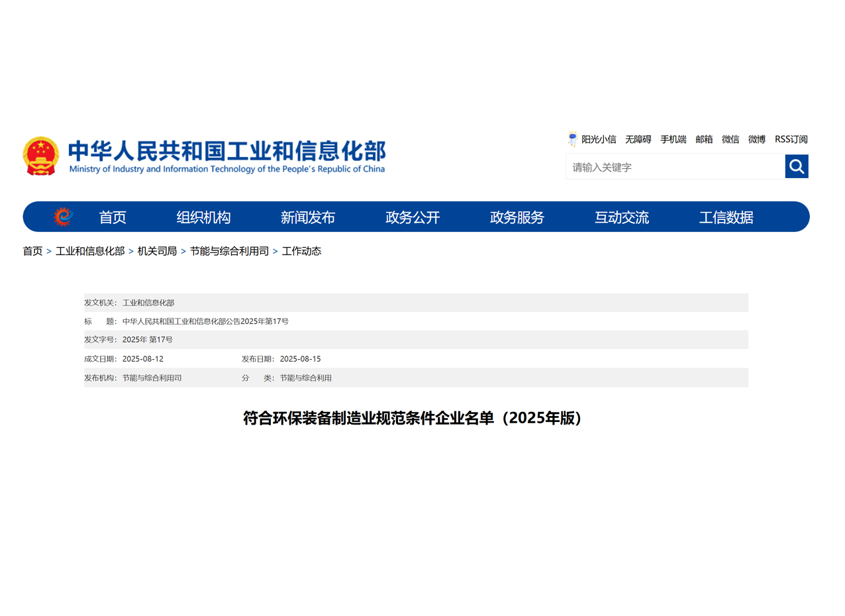845x616 pixels.
Task: Subscribe via the RSS订阅 link
Action: click(791, 139)
